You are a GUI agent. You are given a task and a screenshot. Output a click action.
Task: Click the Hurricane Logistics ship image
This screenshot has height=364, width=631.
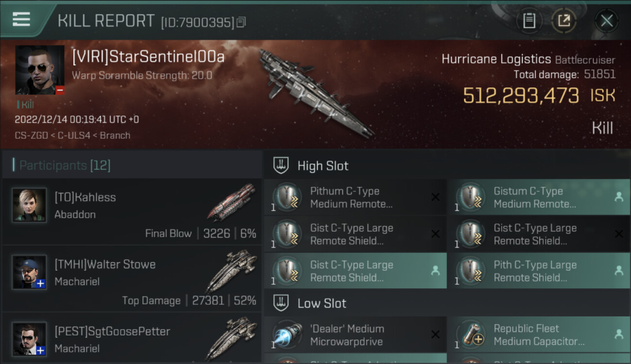(x=315, y=92)
